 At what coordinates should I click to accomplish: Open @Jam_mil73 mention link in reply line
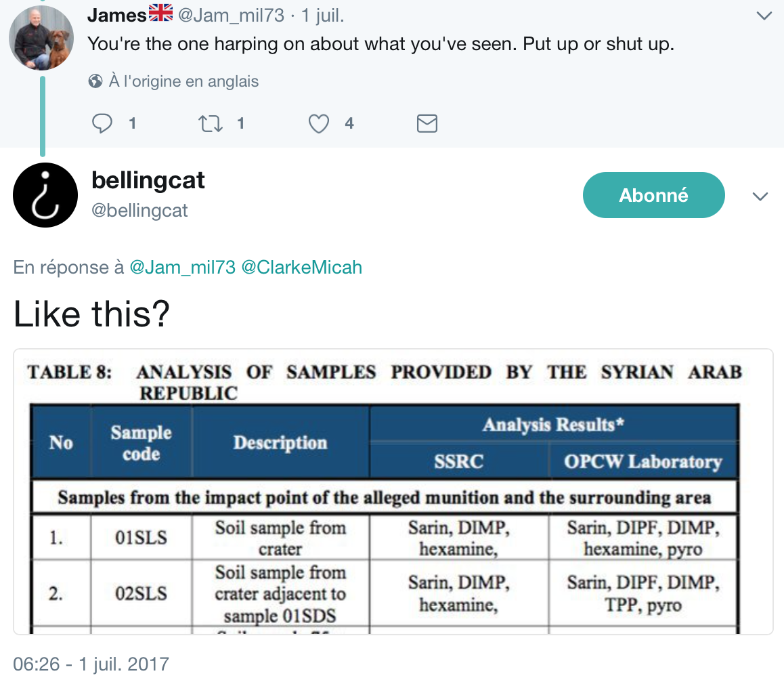point(183,268)
